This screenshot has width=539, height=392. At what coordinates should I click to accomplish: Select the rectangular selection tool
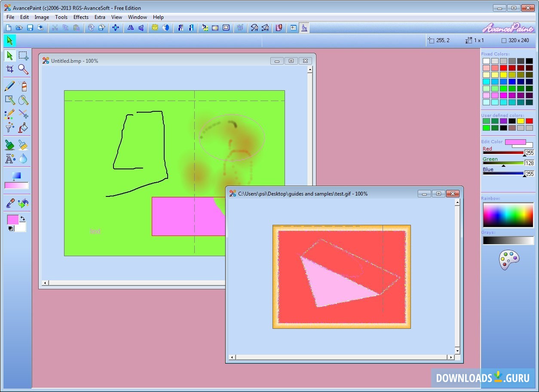point(23,55)
